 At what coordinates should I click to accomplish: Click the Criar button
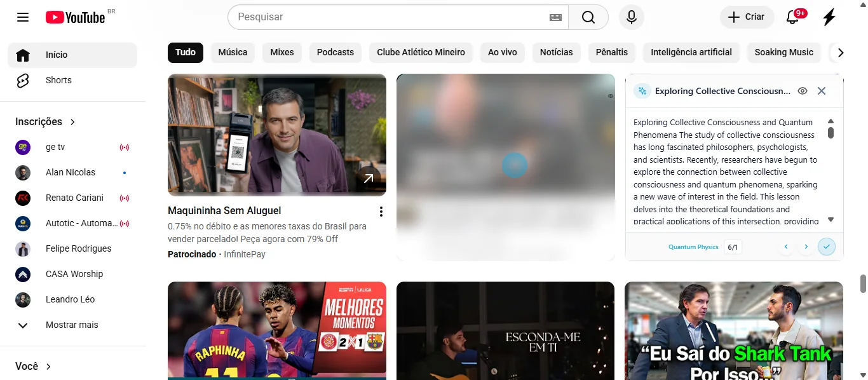[x=747, y=17]
